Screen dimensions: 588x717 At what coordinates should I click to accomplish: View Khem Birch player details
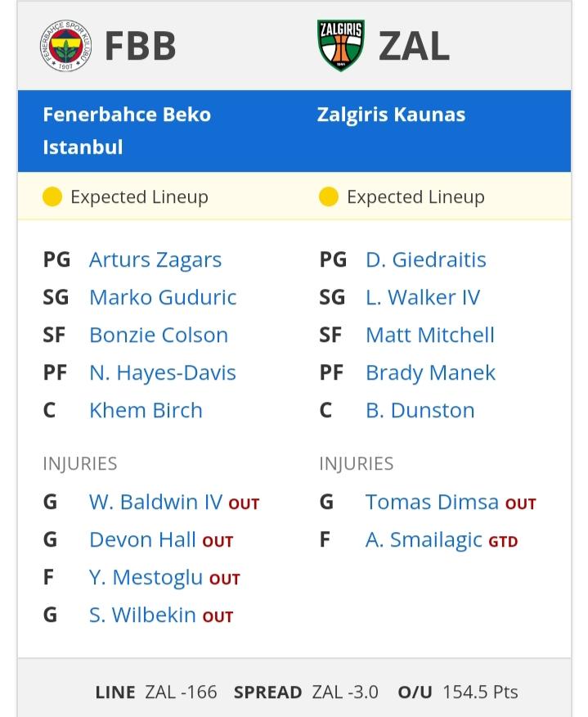tap(146, 410)
